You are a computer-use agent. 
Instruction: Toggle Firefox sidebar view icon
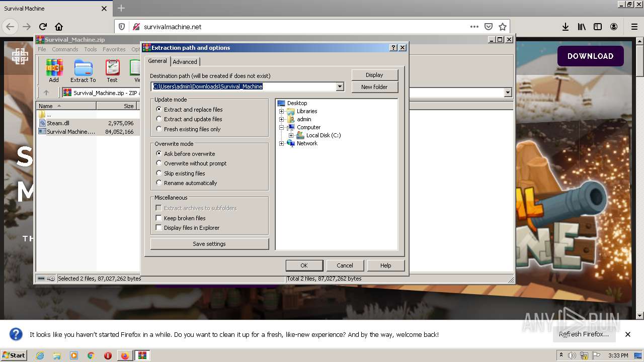pyautogui.click(x=598, y=27)
